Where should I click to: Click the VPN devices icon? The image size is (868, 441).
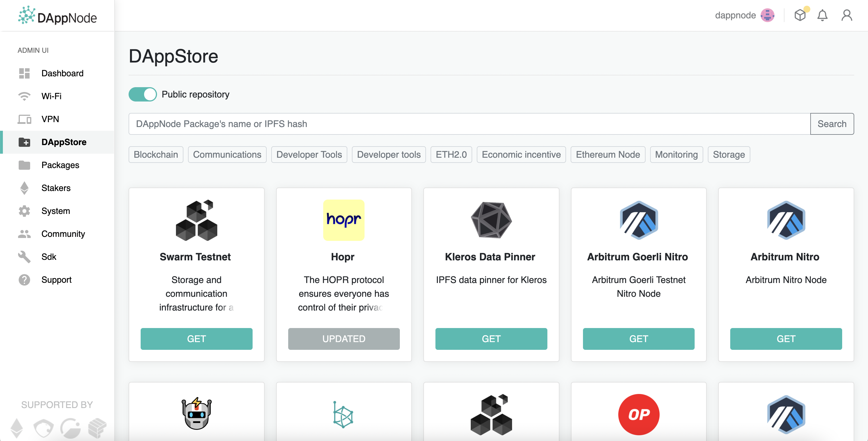(x=24, y=119)
